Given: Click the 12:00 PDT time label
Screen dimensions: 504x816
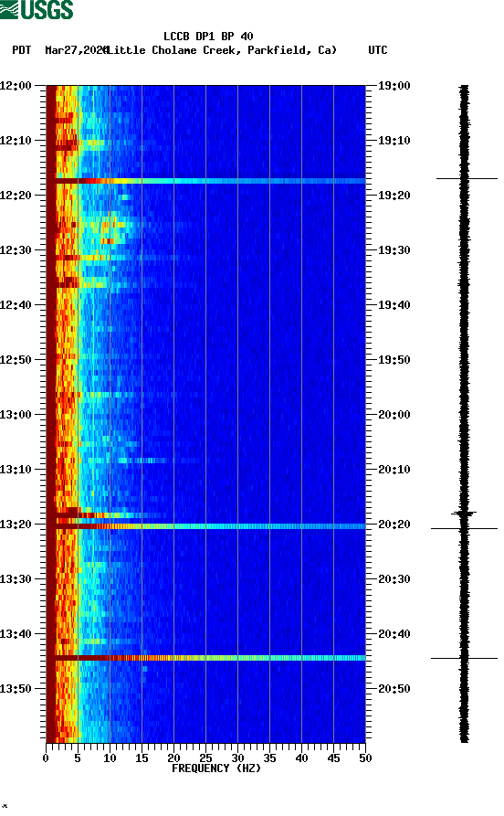Looking at the screenshot, I should click(x=16, y=85).
